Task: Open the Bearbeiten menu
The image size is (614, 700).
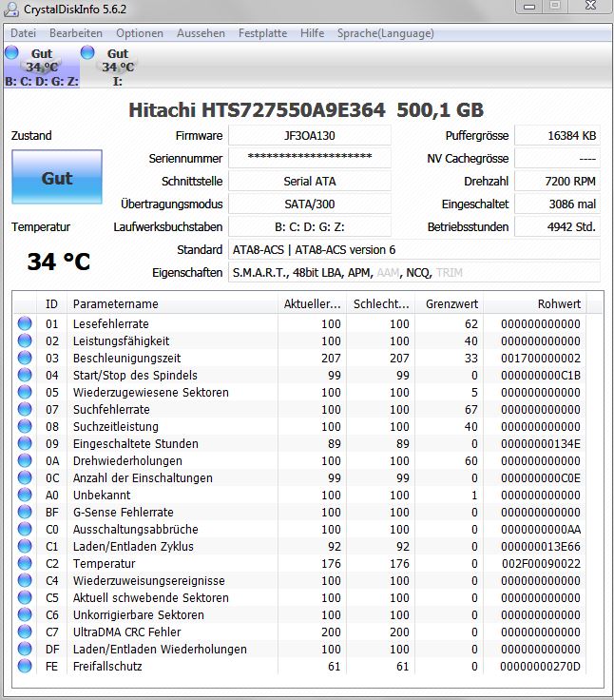Action: (x=76, y=33)
